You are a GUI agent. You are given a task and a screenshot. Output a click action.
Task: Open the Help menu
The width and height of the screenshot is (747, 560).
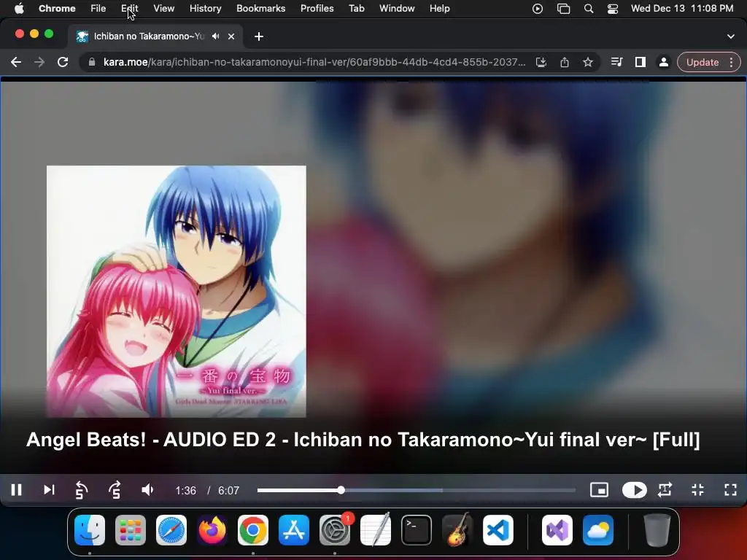click(439, 8)
